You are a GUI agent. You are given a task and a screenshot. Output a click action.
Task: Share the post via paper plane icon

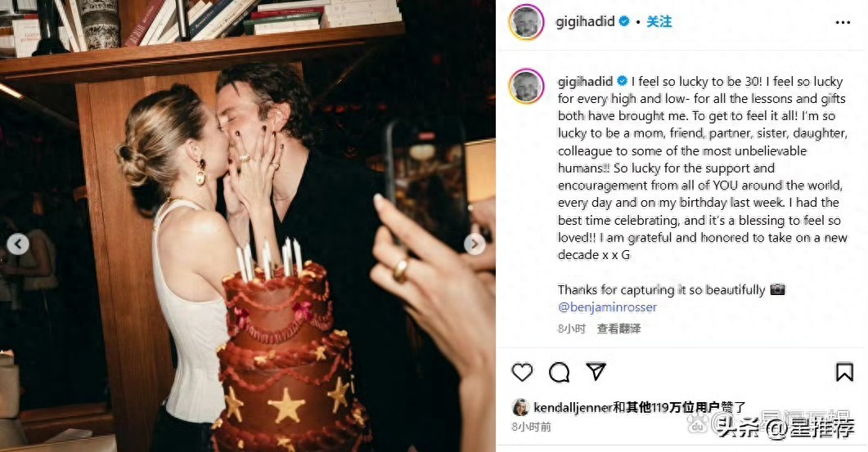coord(596,371)
